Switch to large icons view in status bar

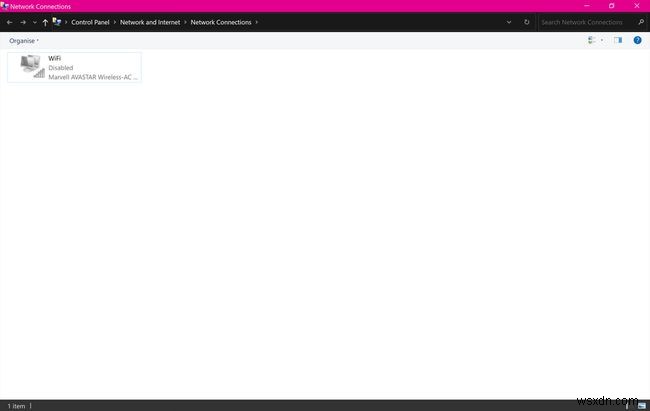(642, 406)
